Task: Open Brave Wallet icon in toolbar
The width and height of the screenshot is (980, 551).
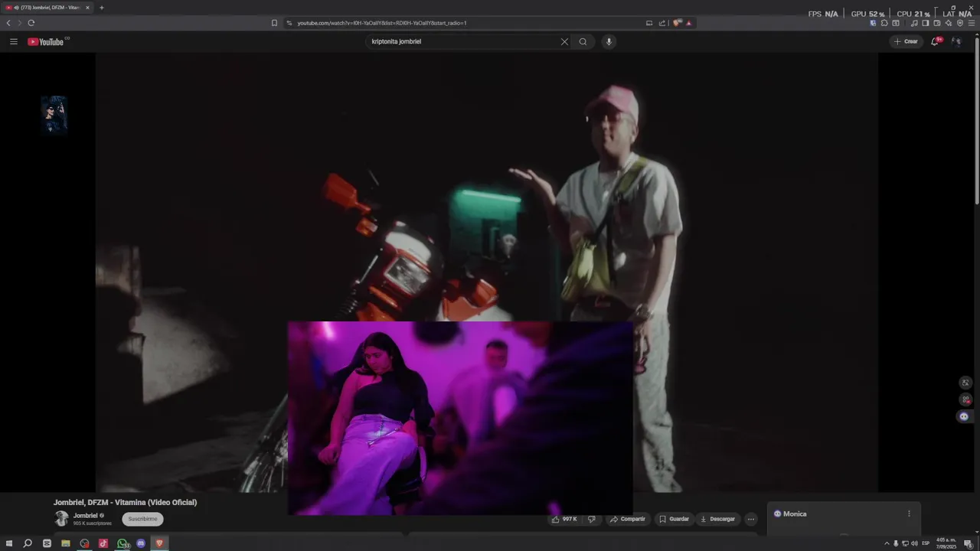Action: click(x=936, y=23)
